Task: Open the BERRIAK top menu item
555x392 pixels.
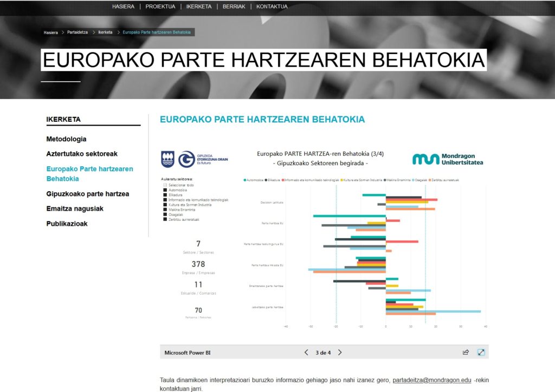Action: [234, 6]
